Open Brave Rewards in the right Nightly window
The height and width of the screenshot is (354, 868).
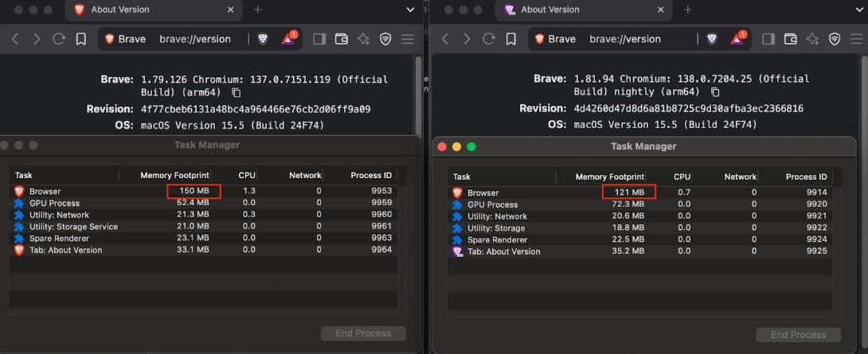[x=738, y=38]
